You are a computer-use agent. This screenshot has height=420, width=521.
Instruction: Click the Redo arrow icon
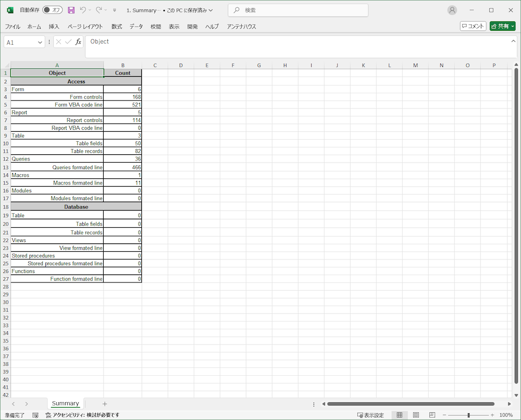98,10
